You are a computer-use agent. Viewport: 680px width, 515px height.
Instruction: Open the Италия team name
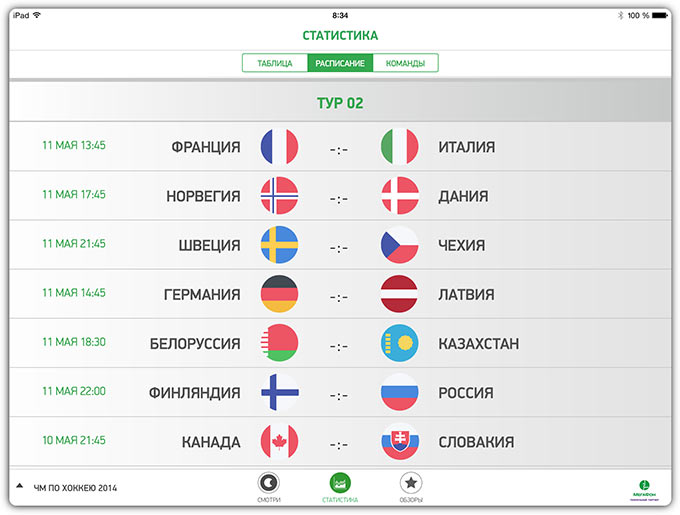click(x=467, y=147)
